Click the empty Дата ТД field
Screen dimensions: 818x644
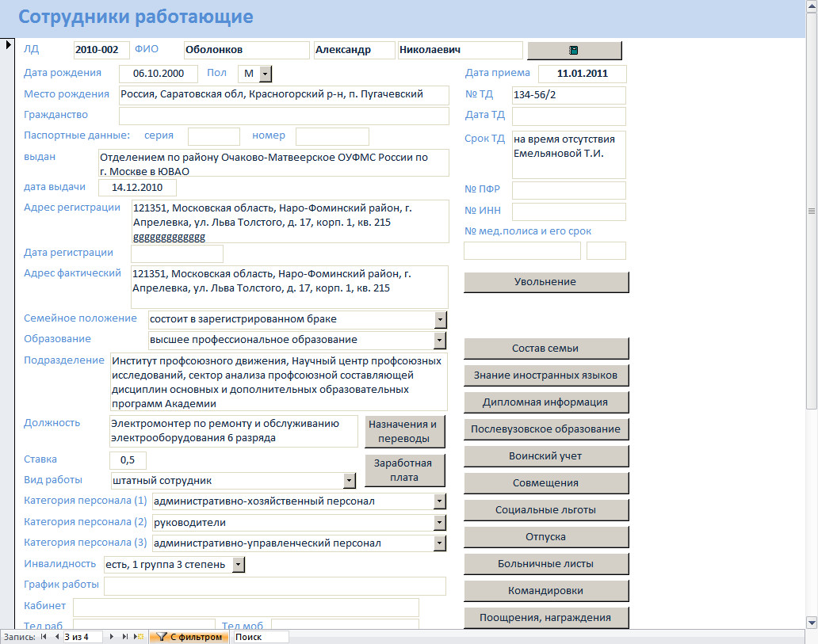[x=568, y=116]
